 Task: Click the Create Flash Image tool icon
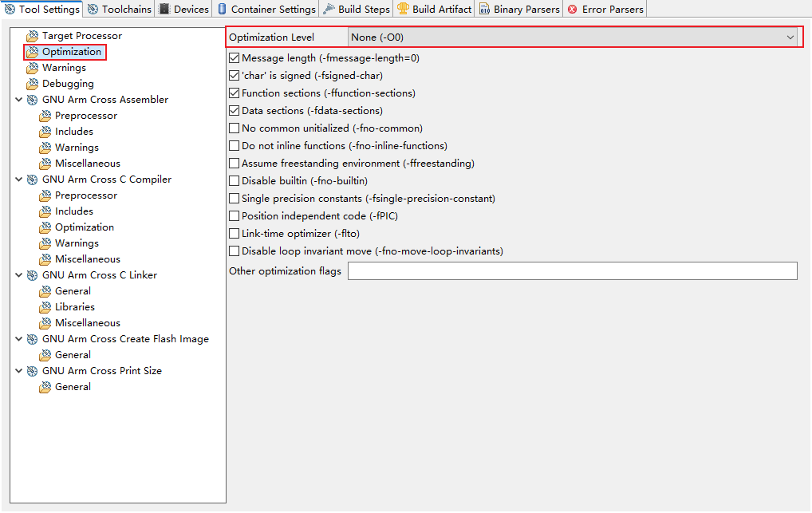pyautogui.click(x=32, y=339)
